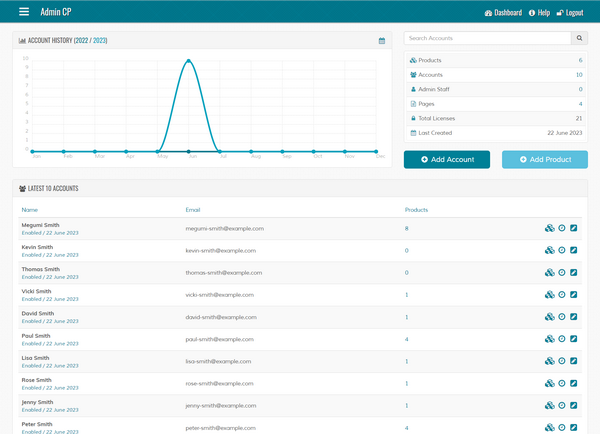600x434 pixels.
Task: Click the name Thomas Smith
Action: 41,269
